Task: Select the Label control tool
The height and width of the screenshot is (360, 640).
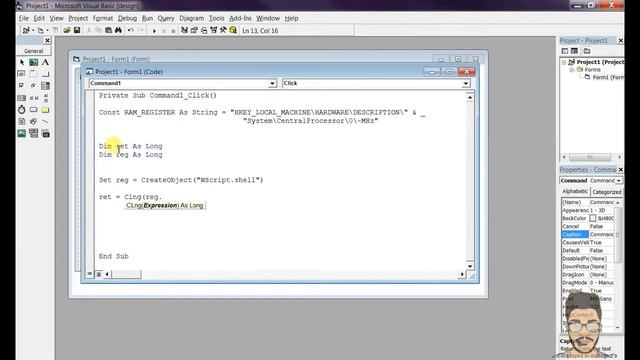Action: click(45, 62)
